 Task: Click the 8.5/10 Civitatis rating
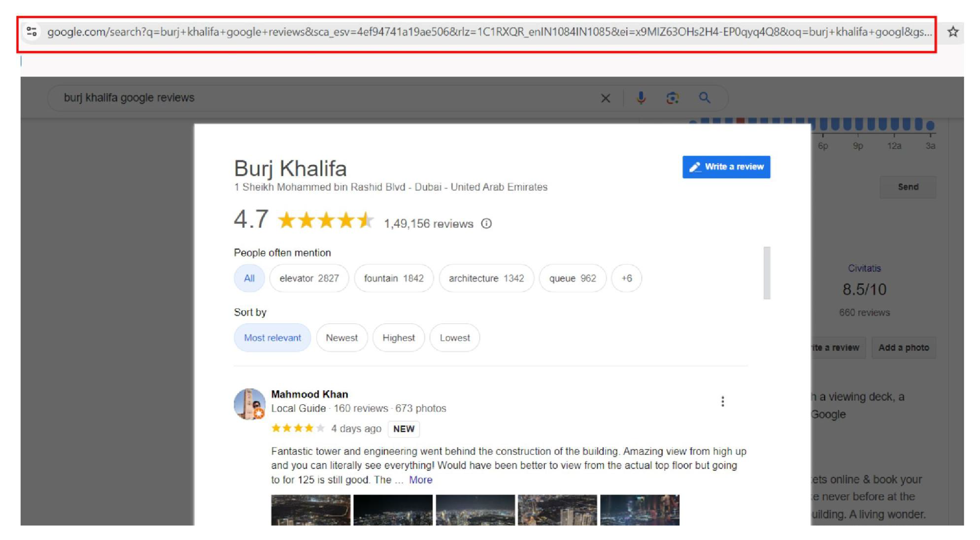click(x=864, y=289)
